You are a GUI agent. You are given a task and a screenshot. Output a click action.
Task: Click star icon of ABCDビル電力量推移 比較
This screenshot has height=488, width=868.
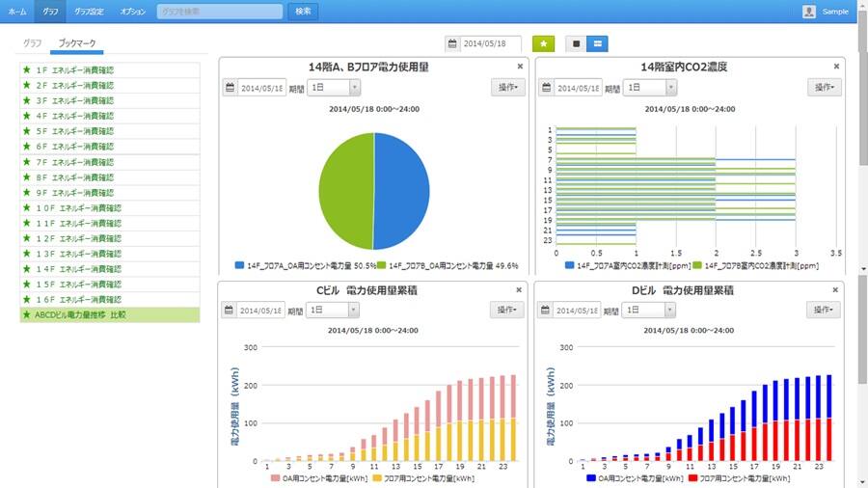[27, 314]
